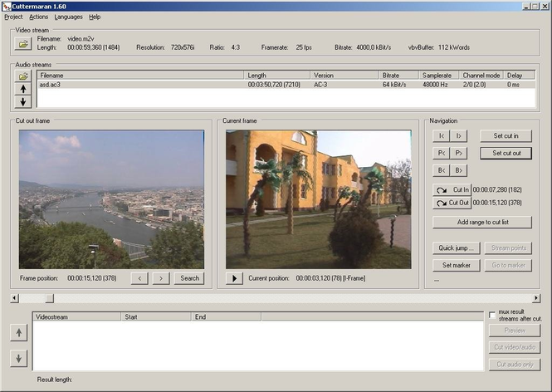Click Set cut in button

(506, 135)
